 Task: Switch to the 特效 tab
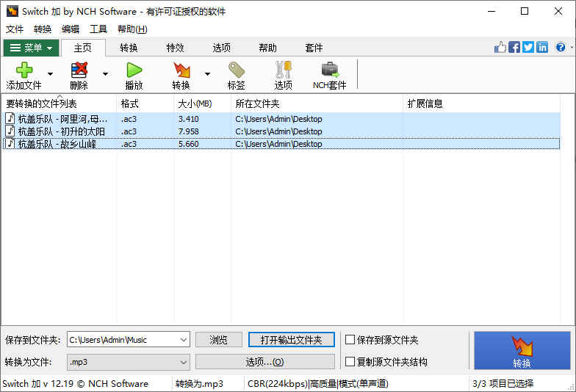175,48
